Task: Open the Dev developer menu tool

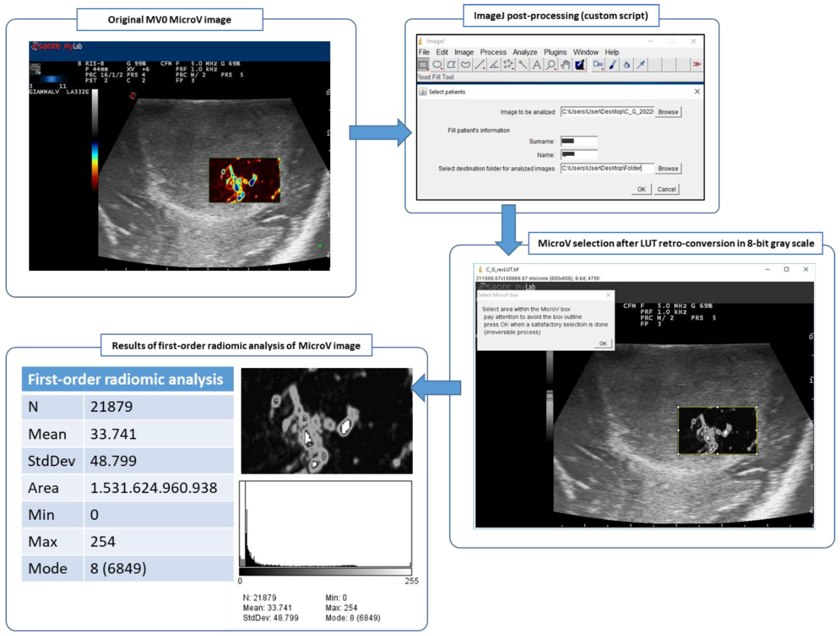Action: (x=598, y=65)
